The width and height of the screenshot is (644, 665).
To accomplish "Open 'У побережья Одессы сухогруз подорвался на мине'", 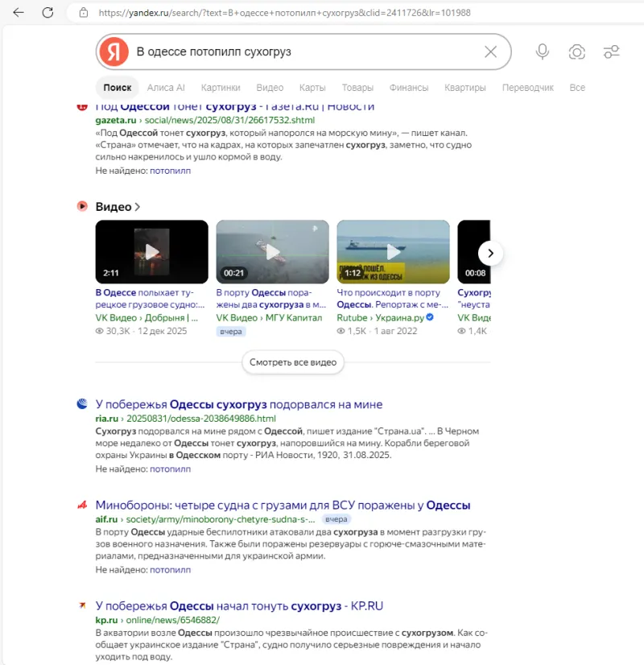I will pos(239,404).
